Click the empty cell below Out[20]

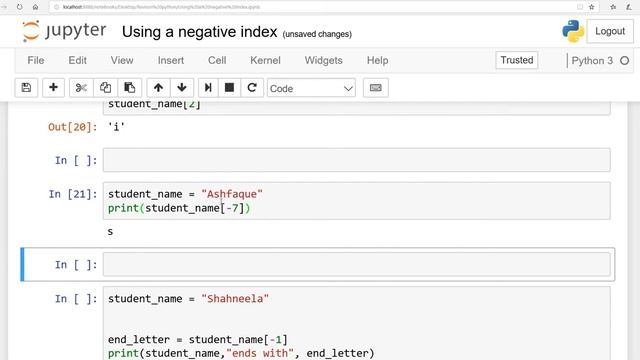pos(357,160)
